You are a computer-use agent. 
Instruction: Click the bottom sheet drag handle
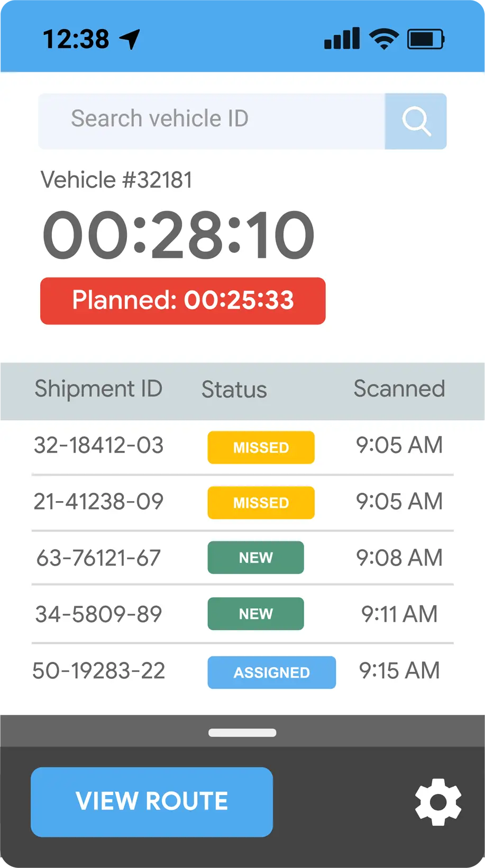(x=242, y=733)
